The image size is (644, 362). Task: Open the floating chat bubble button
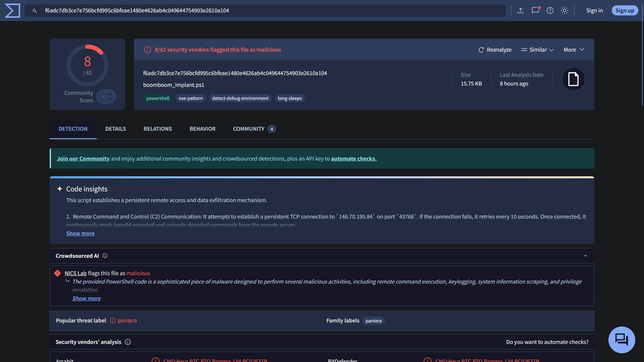point(622,340)
